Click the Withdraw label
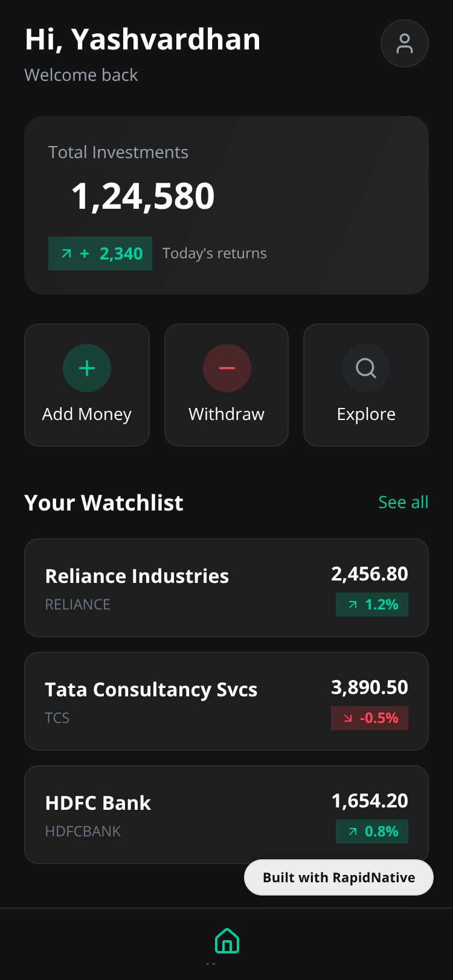The image size is (453, 980). click(x=226, y=414)
